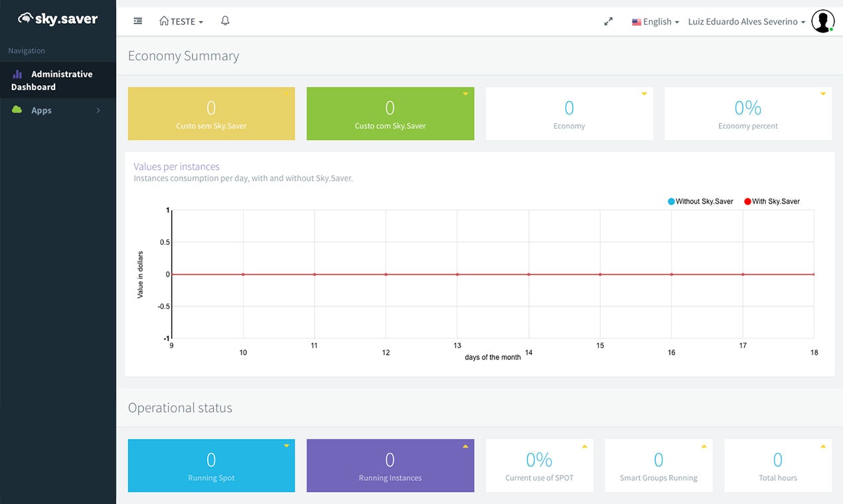Image resolution: width=843 pixels, height=504 pixels.
Task: Click the Total hours card
Action: click(778, 466)
